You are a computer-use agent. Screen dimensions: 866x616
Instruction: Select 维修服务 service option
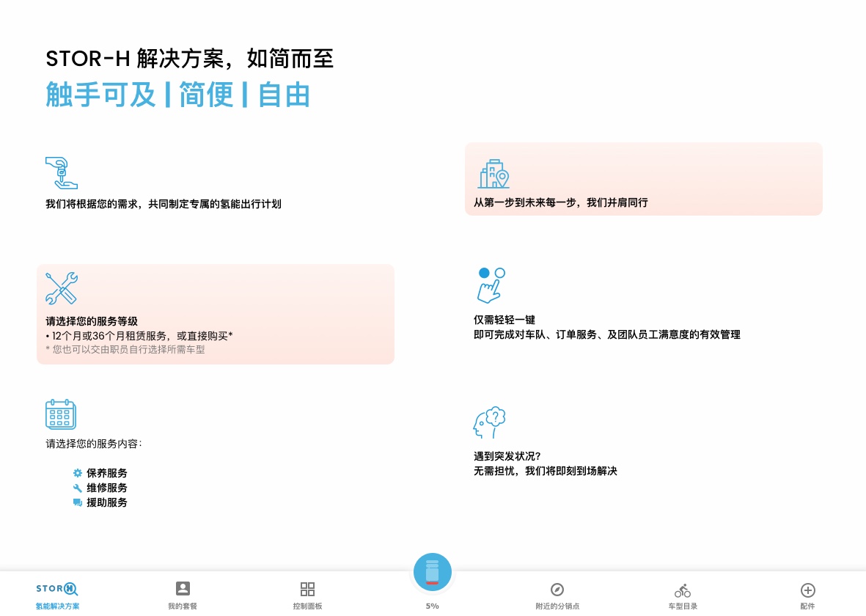tap(106, 488)
